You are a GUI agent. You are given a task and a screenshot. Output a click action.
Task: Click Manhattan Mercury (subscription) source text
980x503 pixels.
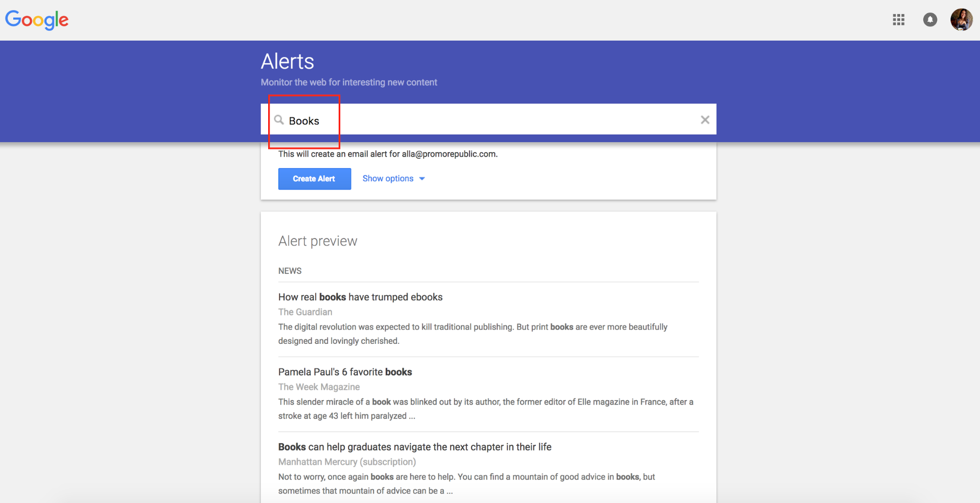tap(347, 462)
